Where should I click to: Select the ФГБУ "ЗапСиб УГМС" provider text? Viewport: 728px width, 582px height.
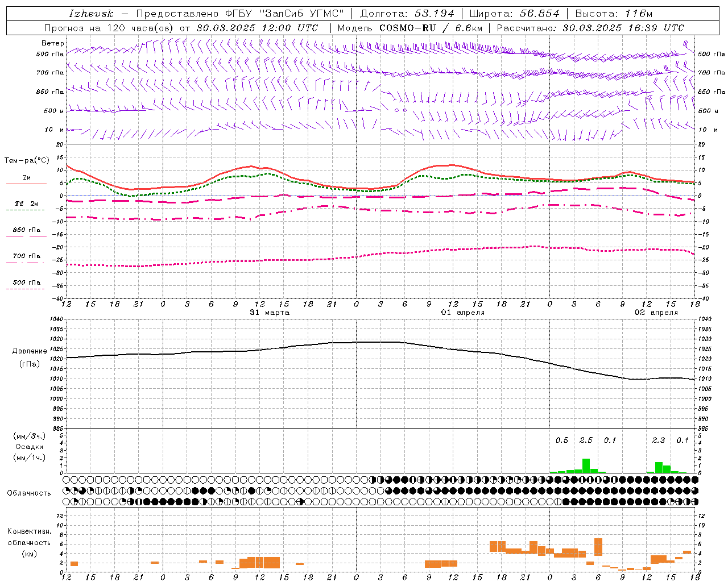(284, 14)
